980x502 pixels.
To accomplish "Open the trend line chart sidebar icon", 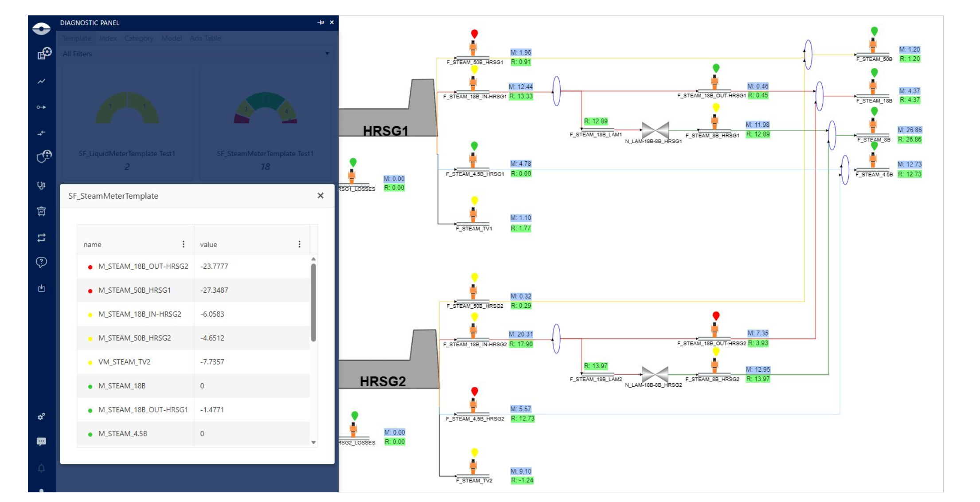I will coord(41,81).
